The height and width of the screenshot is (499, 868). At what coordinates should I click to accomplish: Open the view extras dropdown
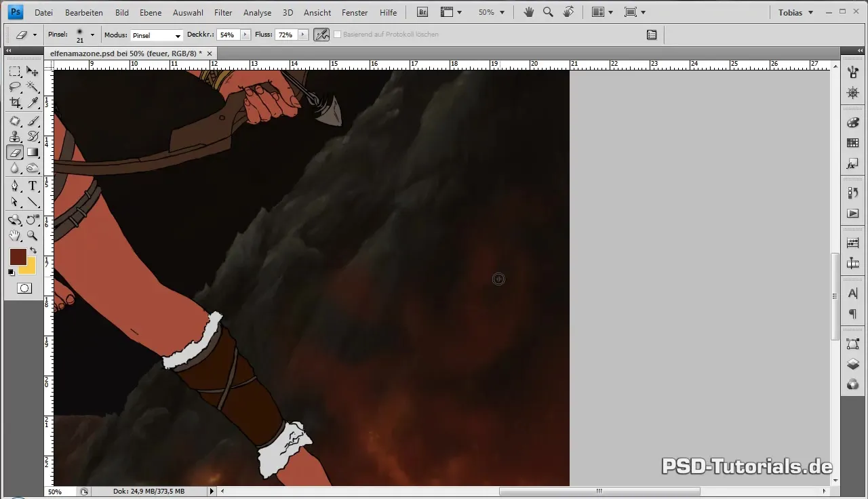coord(451,12)
